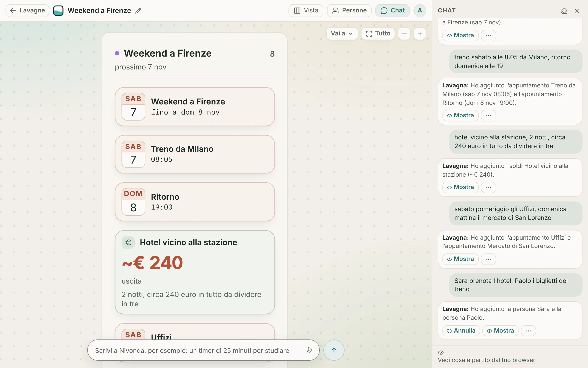Open the Vista view options
Viewport: 588px width, 368px height.
coord(306,11)
